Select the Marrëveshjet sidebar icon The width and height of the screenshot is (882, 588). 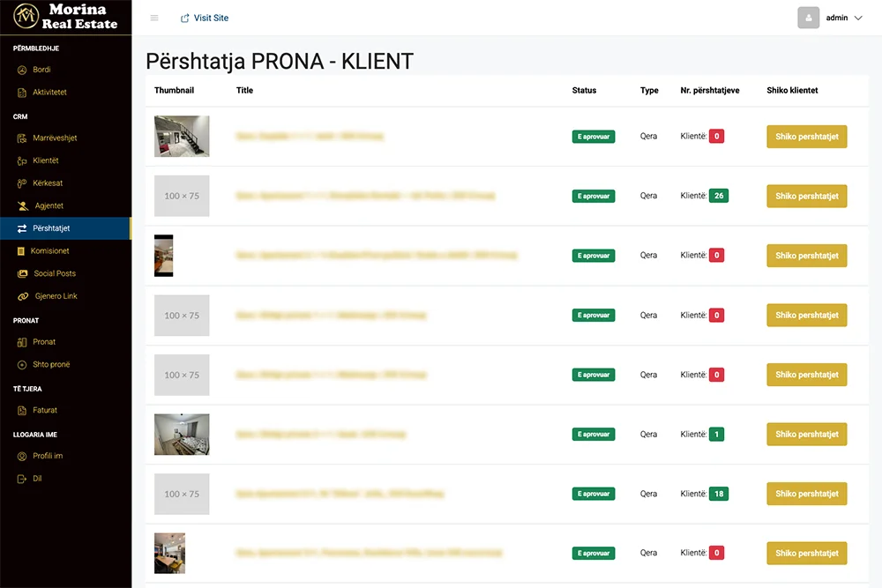pos(23,138)
